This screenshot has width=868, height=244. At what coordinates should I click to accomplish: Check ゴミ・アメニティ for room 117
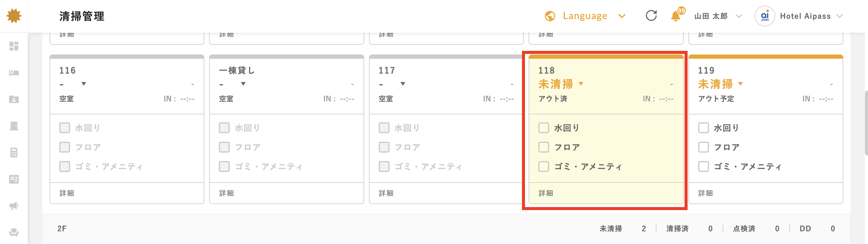[384, 167]
